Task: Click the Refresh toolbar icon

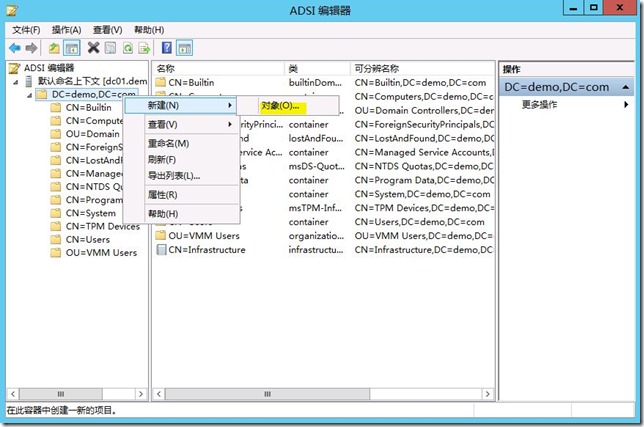Action: coord(128,48)
